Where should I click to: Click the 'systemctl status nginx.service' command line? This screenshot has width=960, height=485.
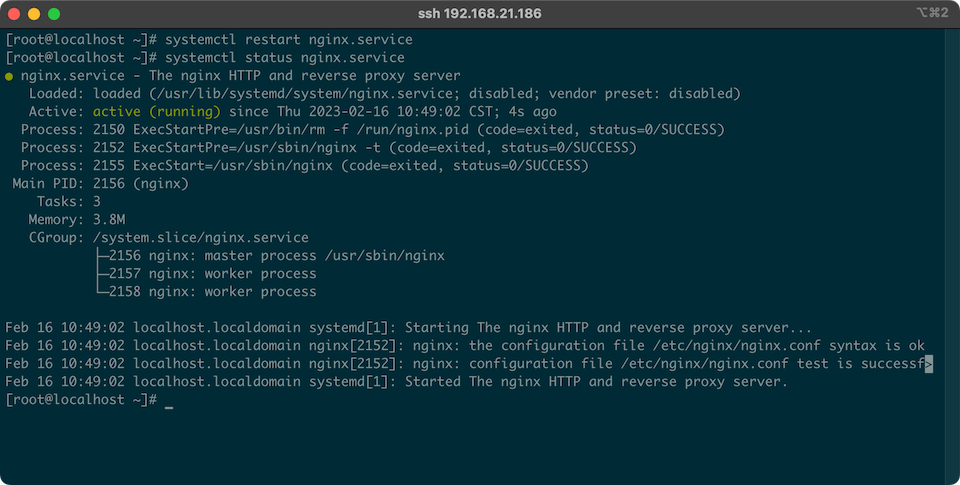pos(205,58)
